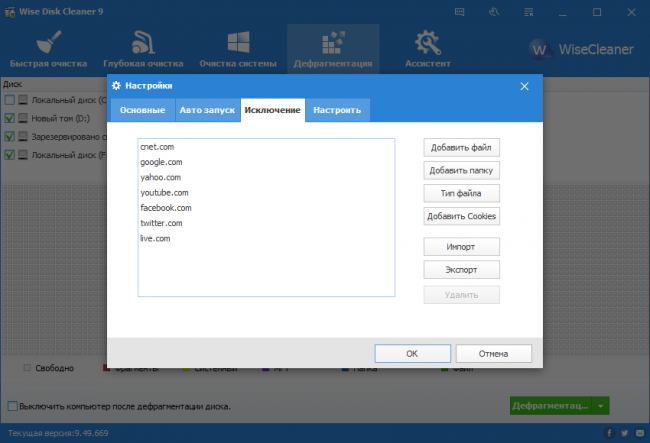Click Добавить Cookies button
The width and height of the screenshot is (650, 443).
461,216
